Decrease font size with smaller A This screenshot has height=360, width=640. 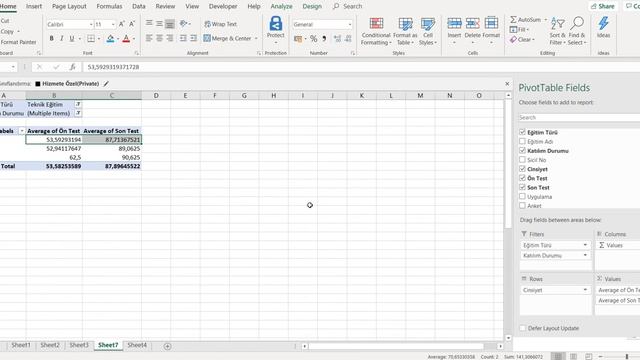click(x=132, y=24)
